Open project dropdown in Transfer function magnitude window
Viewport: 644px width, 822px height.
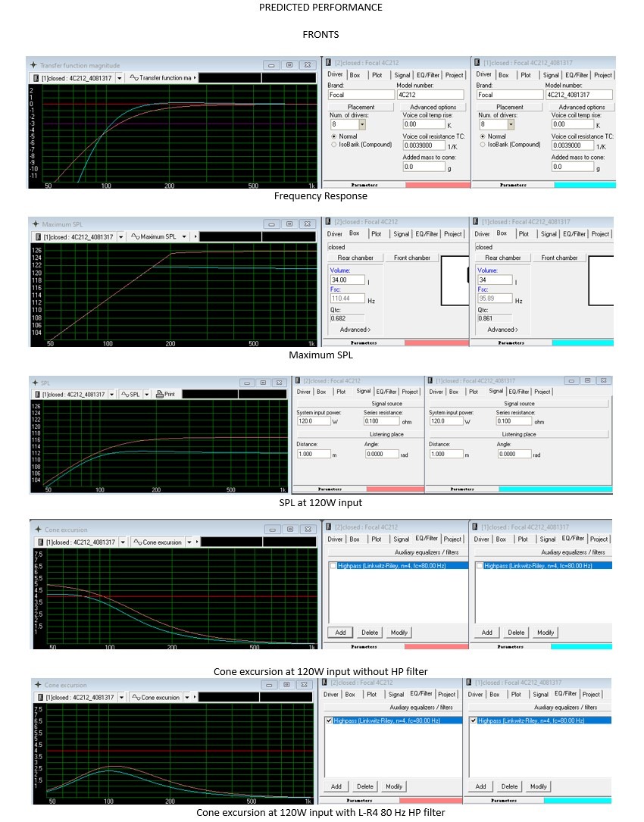click(x=120, y=78)
